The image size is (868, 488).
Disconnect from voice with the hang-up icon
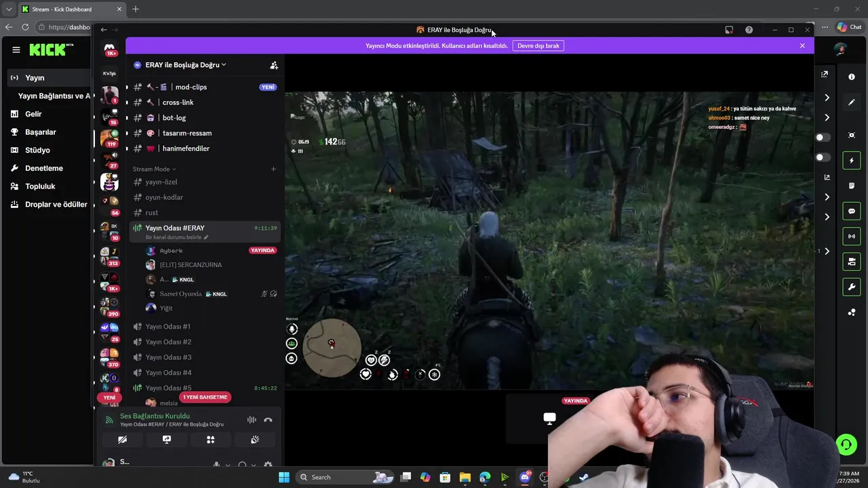tap(268, 420)
